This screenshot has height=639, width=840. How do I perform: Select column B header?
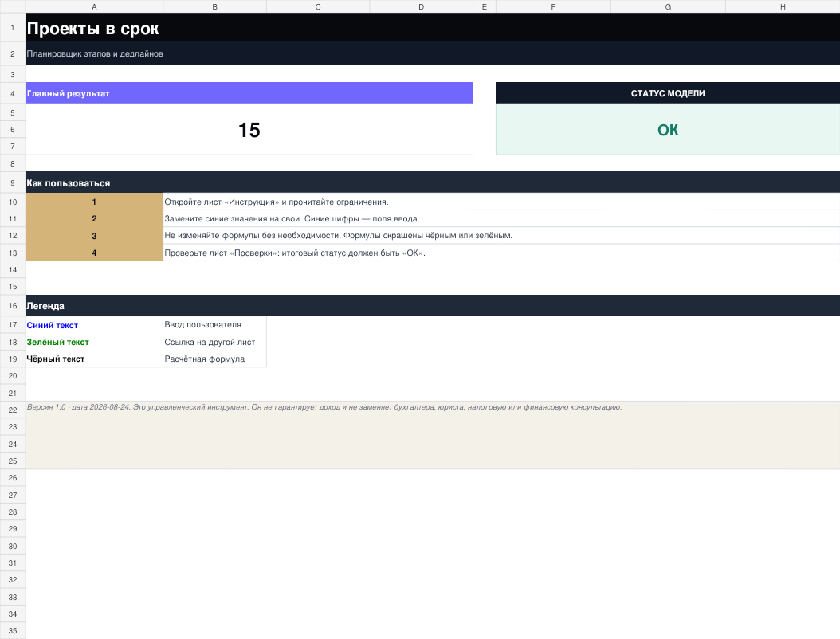(x=215, y=6)
